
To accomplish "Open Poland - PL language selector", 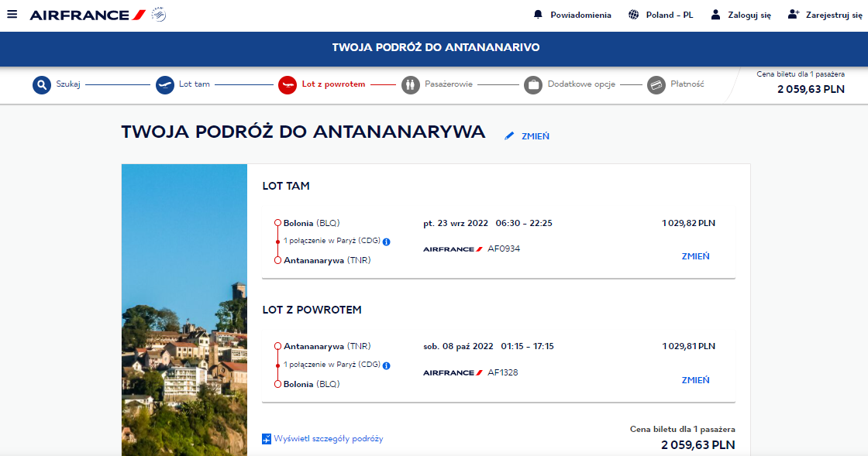I will click(x=670, y=15).
